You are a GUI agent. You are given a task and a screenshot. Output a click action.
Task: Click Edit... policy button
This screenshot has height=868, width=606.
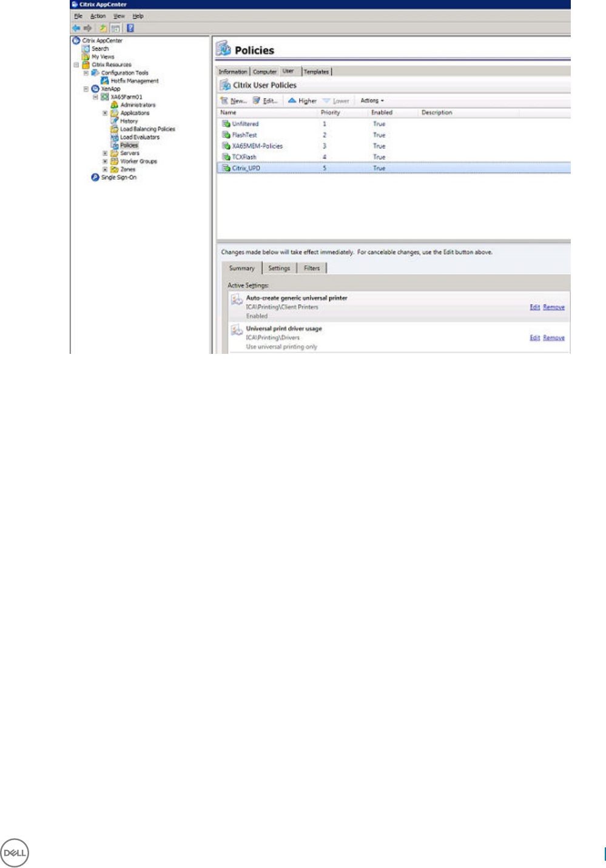[266, 101]
